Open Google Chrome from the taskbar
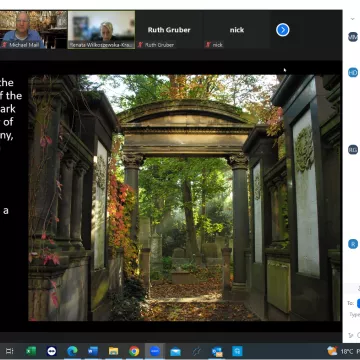 click(134, 351)
